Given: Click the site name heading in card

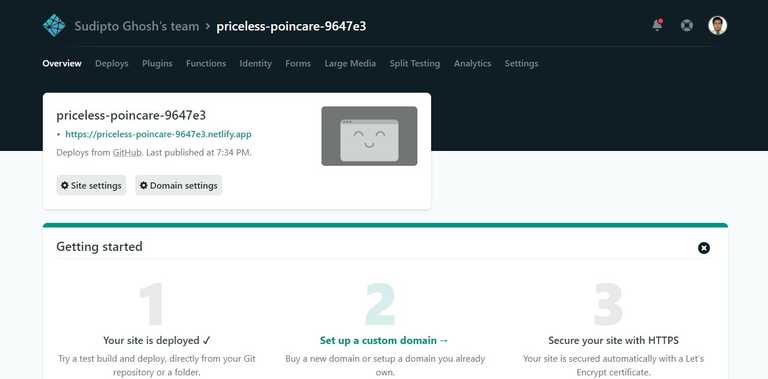Looking at the screenshot, I should click(131, 116).
